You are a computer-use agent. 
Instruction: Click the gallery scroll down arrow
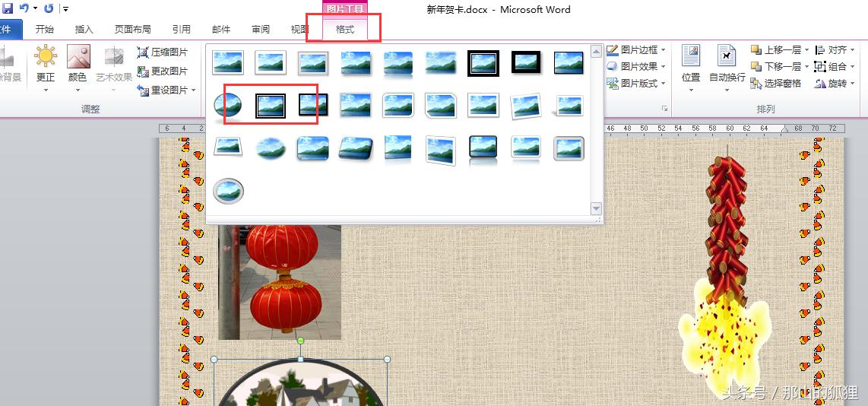tap(596, 209)
